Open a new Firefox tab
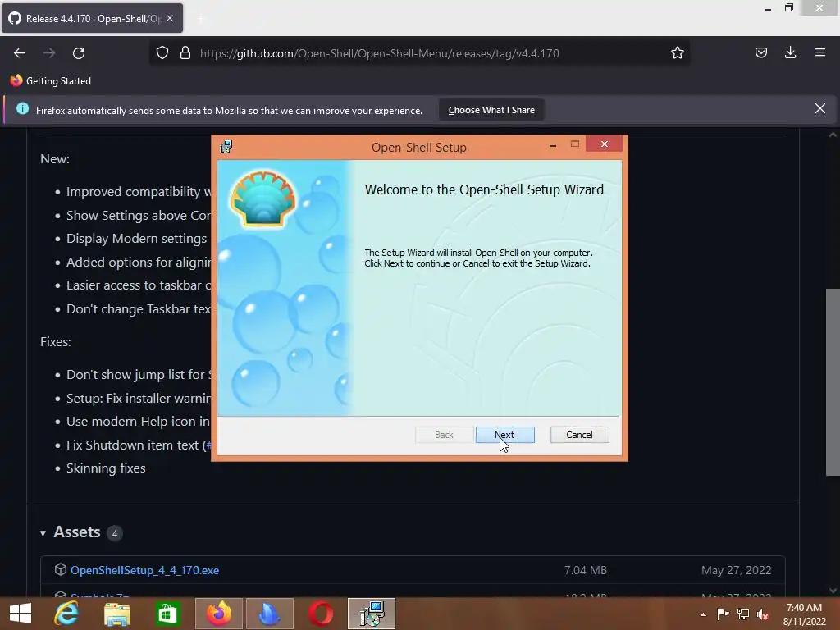The image size is (840, 630). coord(201,19)
